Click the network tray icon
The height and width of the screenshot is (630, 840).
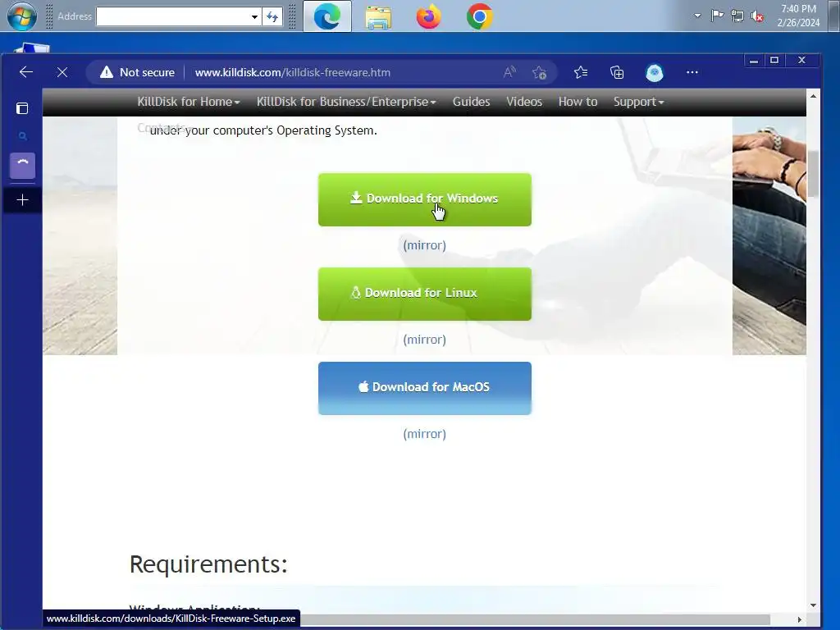(x=737, y=16)
